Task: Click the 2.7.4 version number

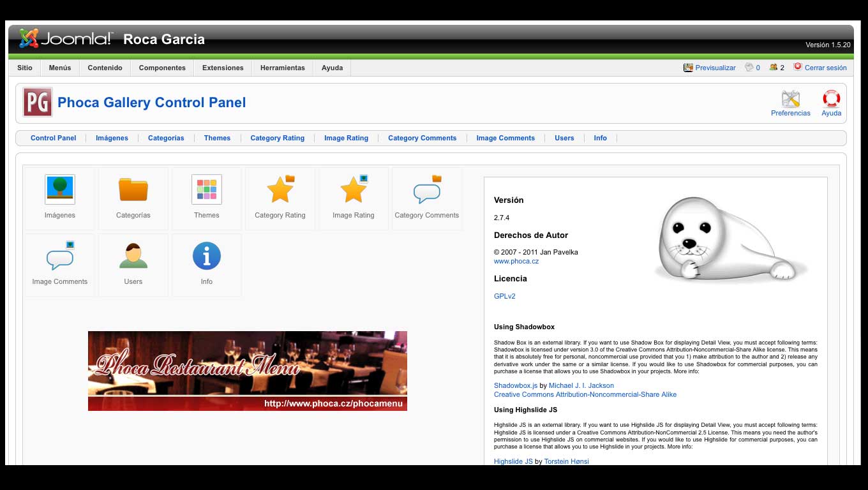Action: coord(502,218)
